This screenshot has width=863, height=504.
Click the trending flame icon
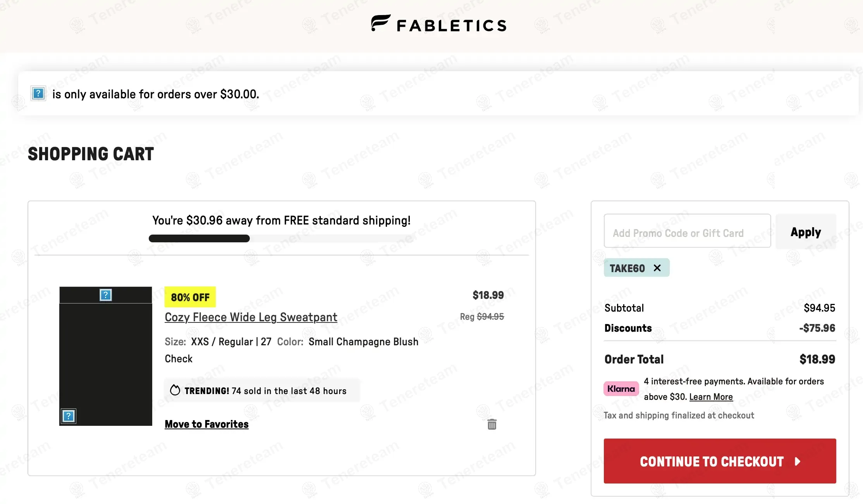175,390
